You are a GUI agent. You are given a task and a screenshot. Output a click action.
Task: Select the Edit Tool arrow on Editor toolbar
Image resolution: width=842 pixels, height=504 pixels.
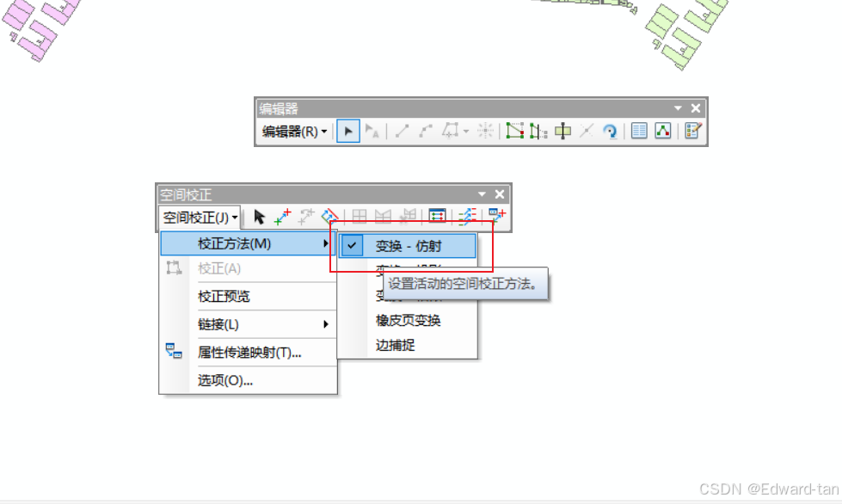coord(348,131)
